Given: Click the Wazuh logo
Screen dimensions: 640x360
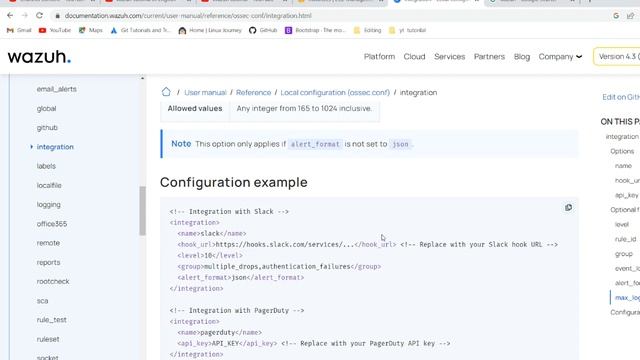Looking at the screenshot, I should tap(39, 57).
